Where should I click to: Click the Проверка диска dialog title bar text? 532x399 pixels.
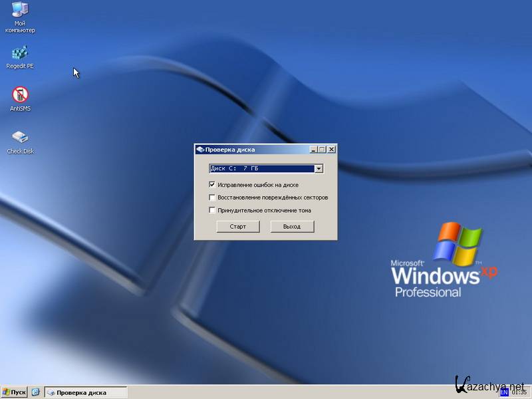(x=229, y=150)
